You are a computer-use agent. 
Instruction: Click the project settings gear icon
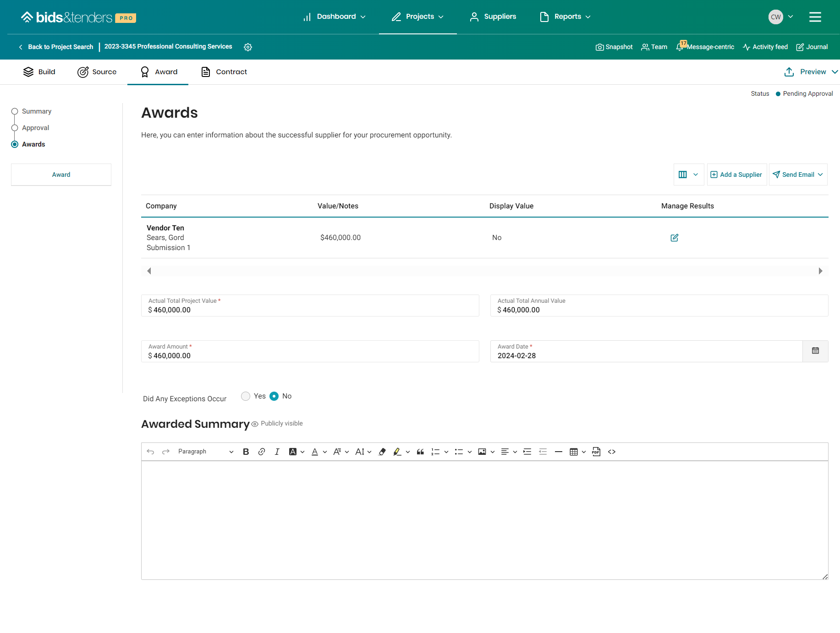tap(248, 47)
